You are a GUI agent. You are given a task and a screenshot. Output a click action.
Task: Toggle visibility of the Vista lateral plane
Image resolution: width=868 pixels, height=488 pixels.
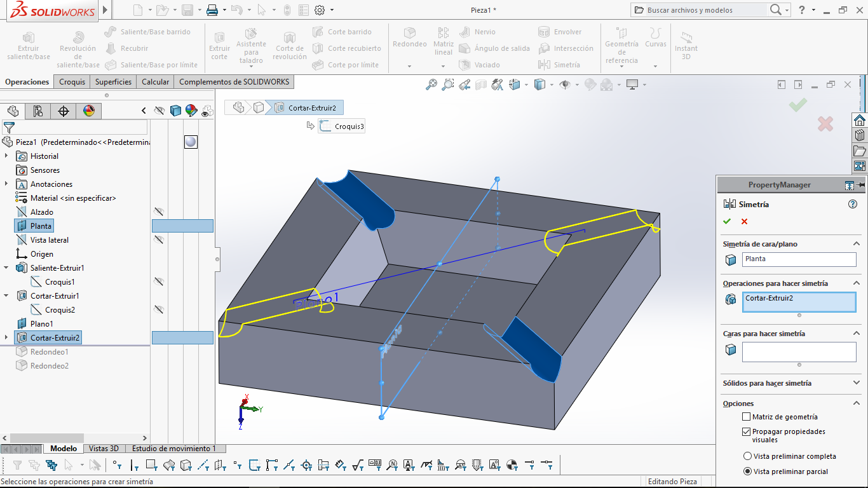tap(159, 240)
